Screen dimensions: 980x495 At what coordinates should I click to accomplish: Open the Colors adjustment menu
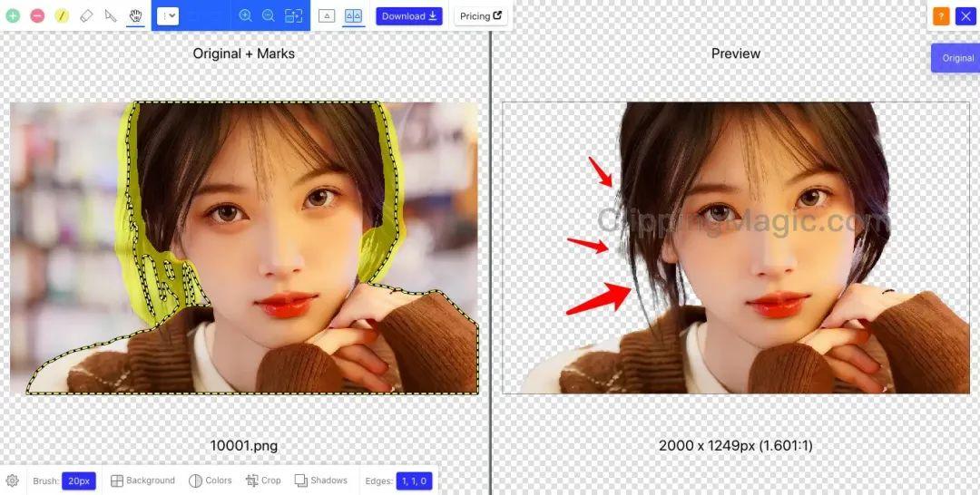coord(211,480)
